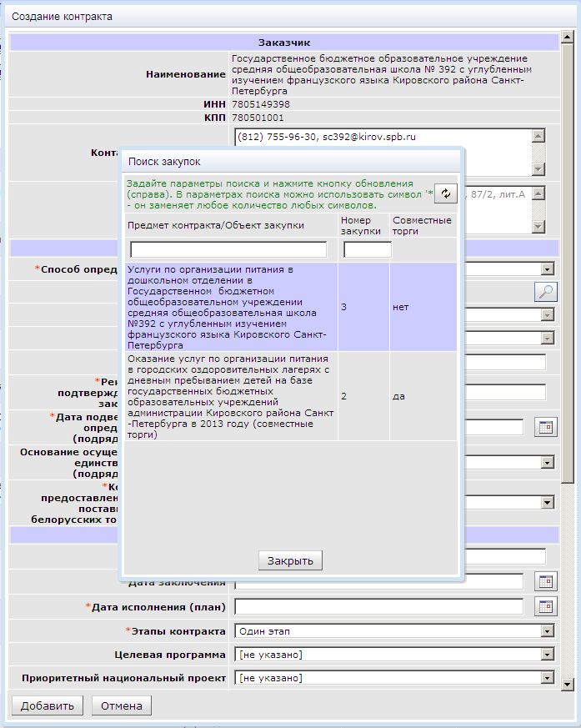Open calendar for Дата подведения field
The height and width of the screenshot is (728, 581).
[546, 427]
